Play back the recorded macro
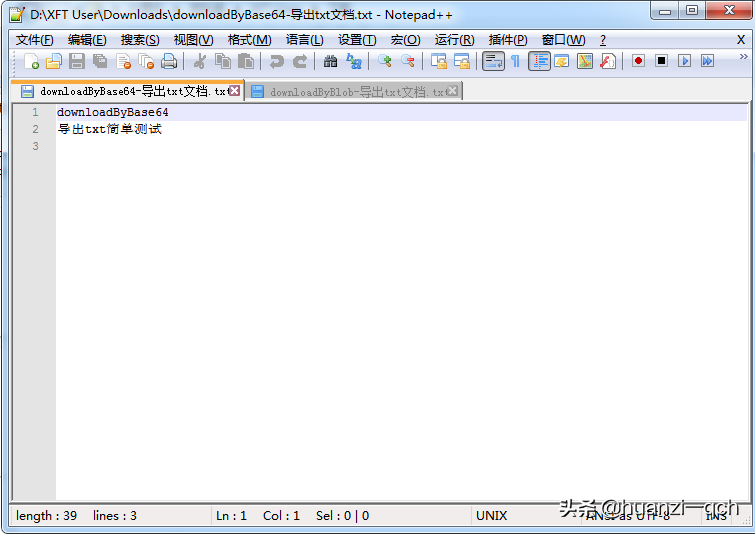The height and width of the screenshot is (534, 755). pos(684,61)
